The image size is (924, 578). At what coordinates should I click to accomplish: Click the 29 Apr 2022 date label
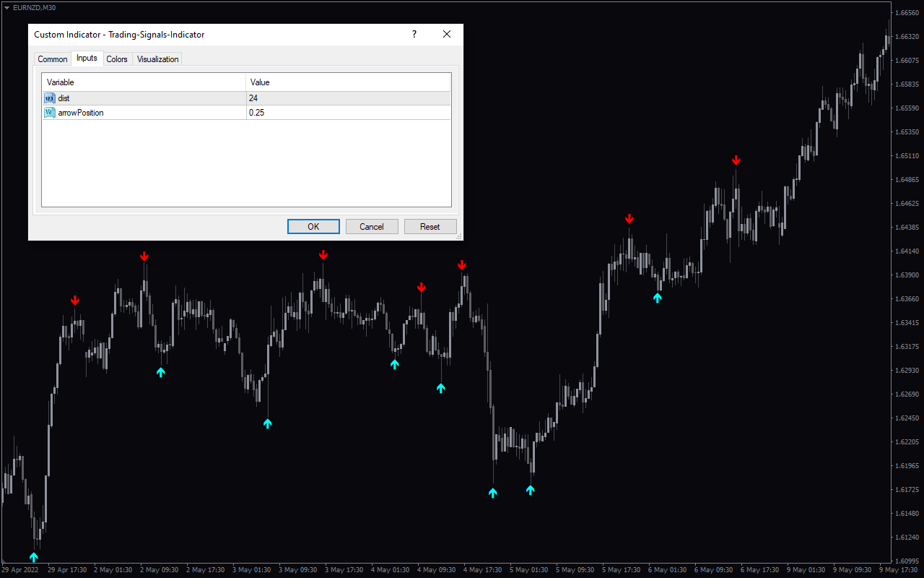point(19,570)
